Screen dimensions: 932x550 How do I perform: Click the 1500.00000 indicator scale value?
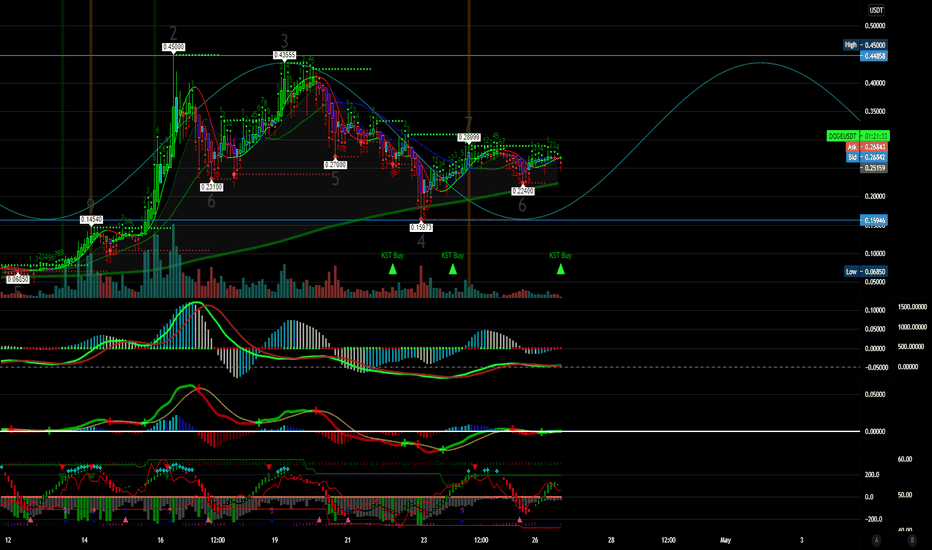(912, 307)
